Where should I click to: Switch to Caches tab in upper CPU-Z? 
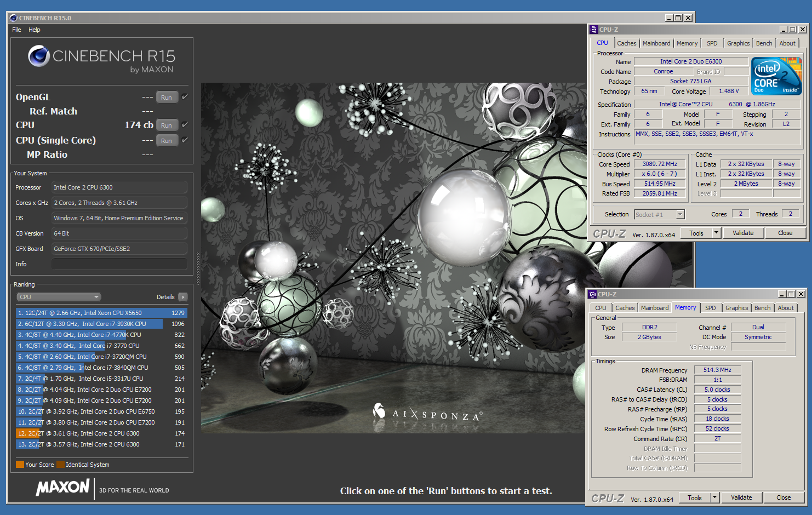click(x=627, y=43)
